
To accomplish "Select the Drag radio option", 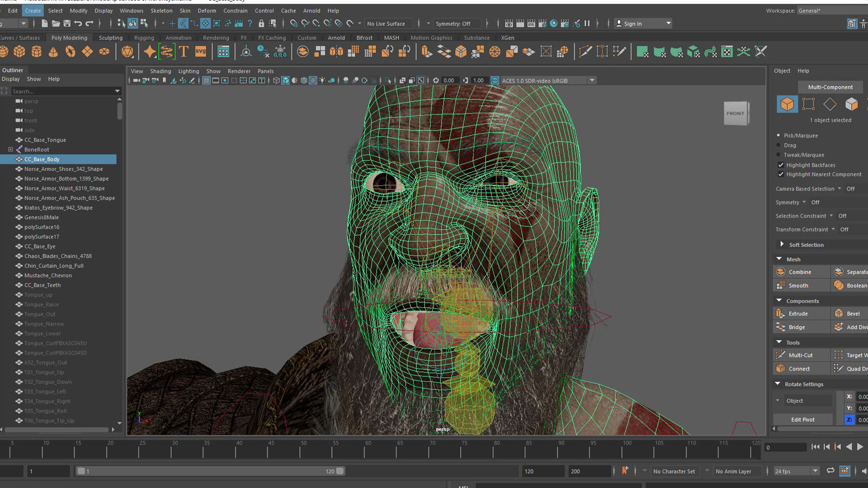I will 778,145.
